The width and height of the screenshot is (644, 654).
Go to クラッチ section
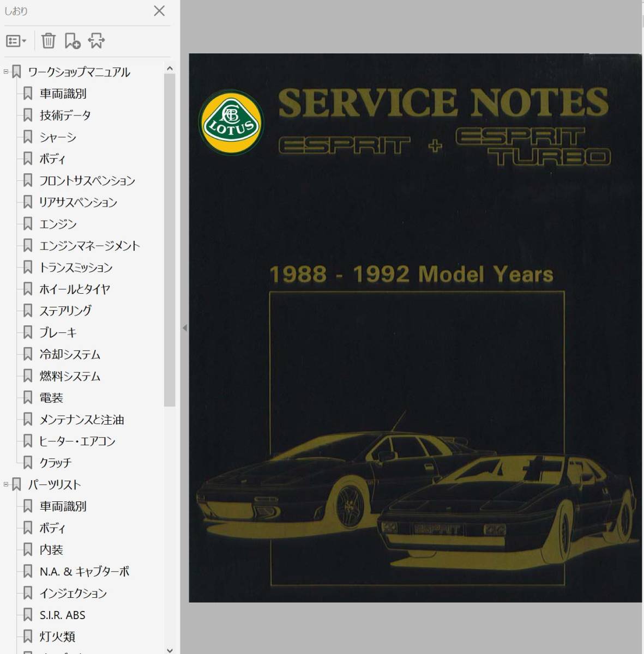(x=56, y=463)
